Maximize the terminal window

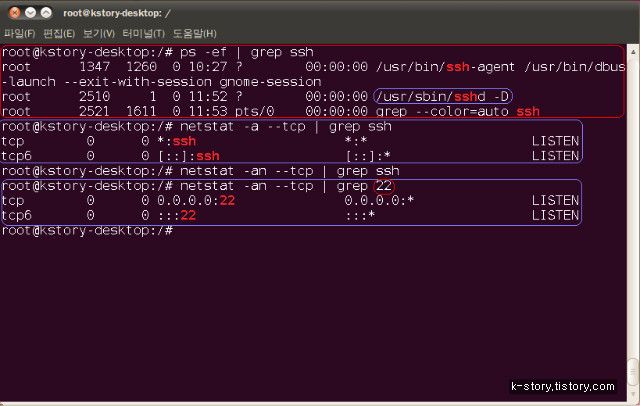[x=47, y=13]
